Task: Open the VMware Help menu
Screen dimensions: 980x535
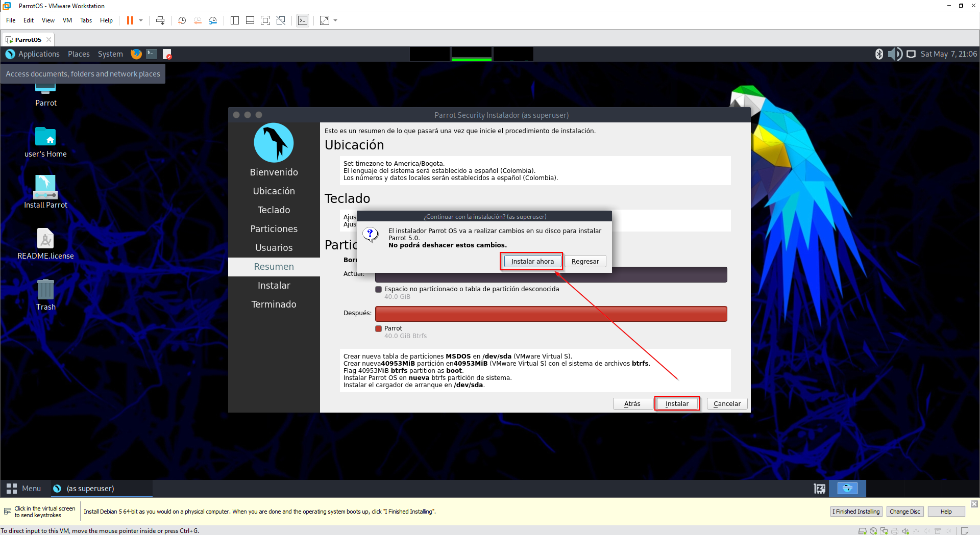Action: tap(106, 20)
